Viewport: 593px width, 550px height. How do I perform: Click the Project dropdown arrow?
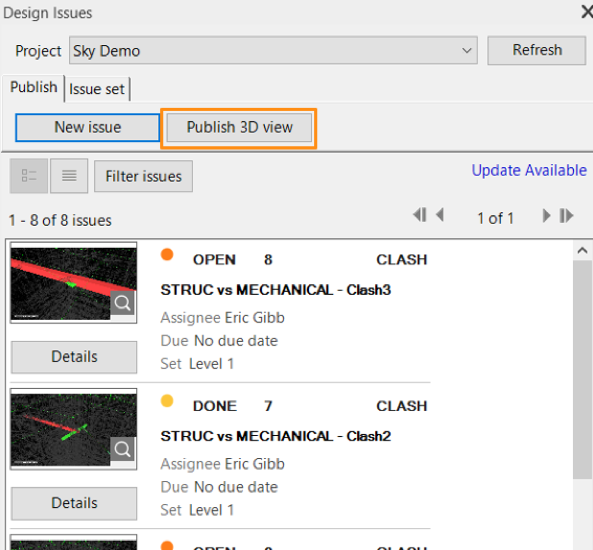click(467, 50)
